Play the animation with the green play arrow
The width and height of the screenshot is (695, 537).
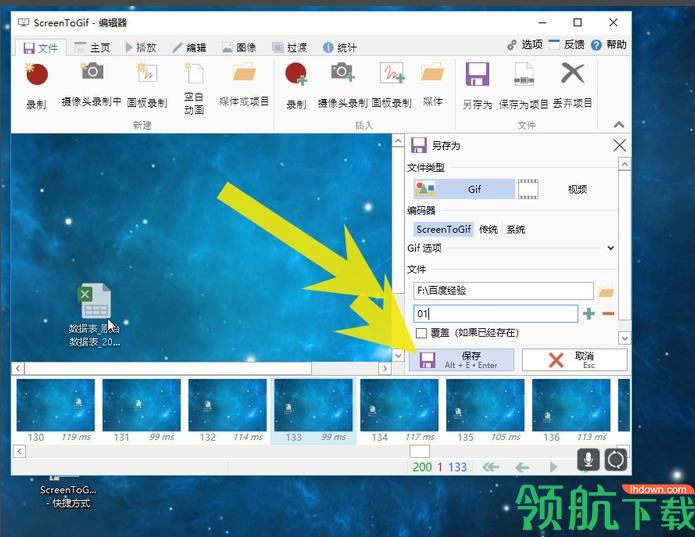click(553, 467)
